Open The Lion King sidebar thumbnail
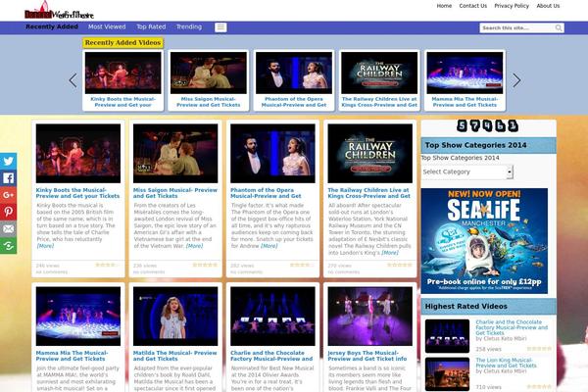Screen dimensions: 588x392 point(448,374)
